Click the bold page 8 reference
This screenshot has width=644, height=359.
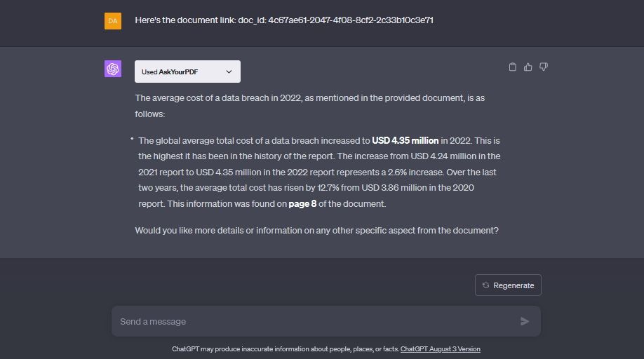point(302,204)
